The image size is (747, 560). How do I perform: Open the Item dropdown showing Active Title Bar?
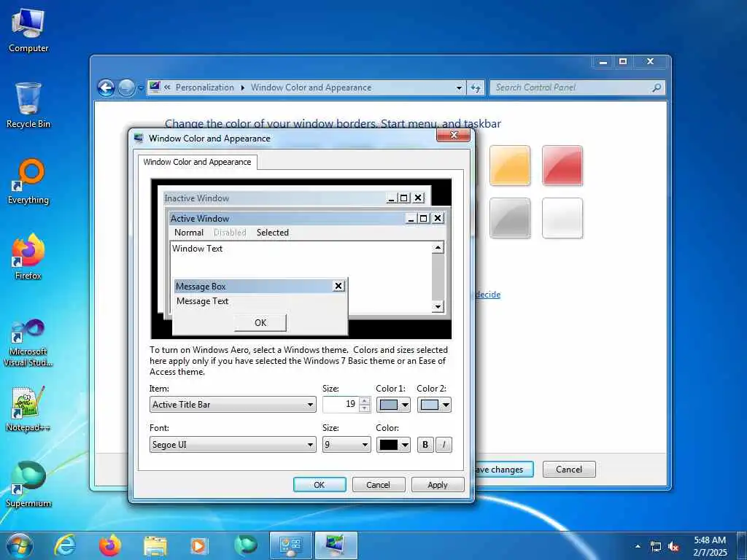pos(233,404)
